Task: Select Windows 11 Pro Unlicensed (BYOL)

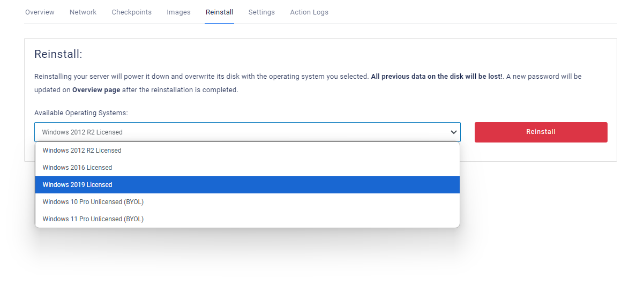Action: (93, 219)
